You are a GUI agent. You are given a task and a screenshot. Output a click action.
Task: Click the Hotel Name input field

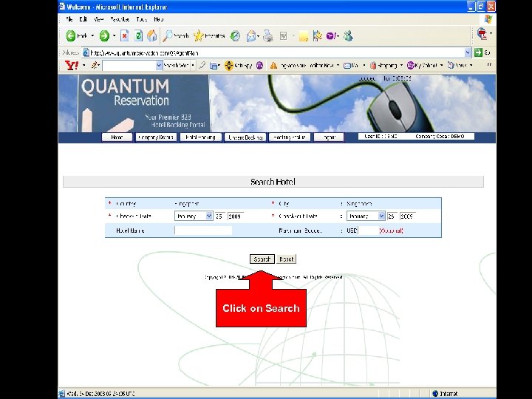coord(203,231)
